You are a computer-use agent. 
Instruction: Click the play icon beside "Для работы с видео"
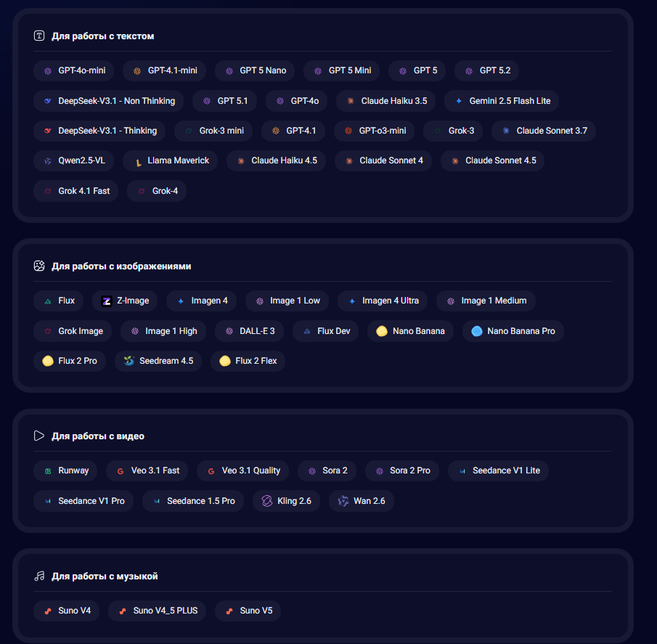(38, 436)
